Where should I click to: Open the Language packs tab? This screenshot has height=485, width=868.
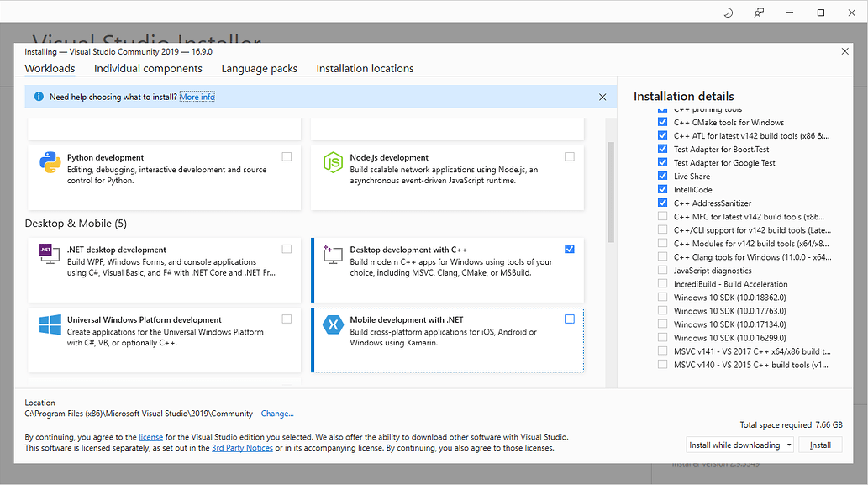click(x=259, y=69)
